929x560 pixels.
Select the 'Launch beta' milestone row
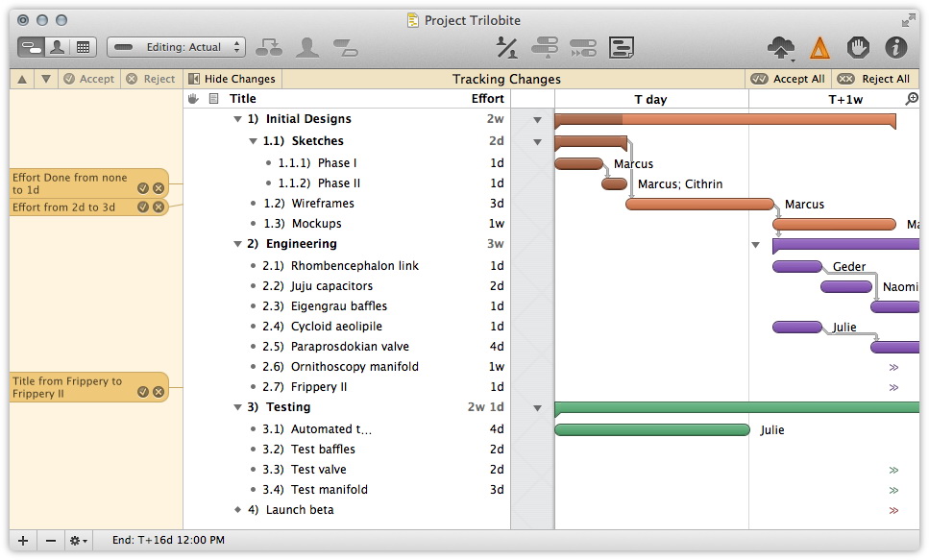(x=299, y=510)
